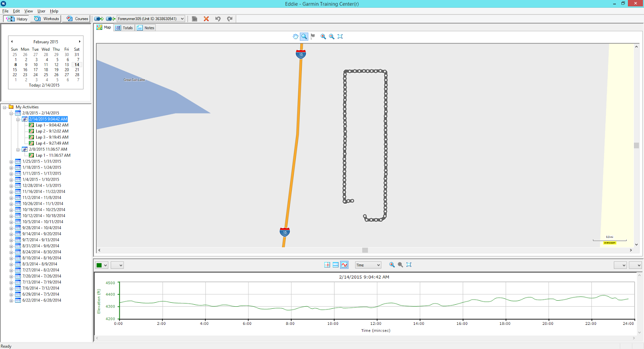
Task: Select the map pan hand tool
Action: point(295,37)
